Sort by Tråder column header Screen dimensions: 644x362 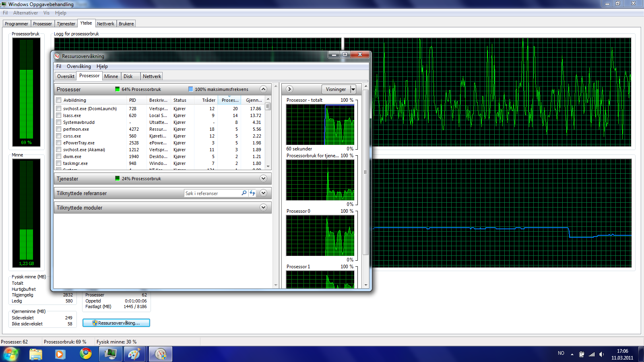(x=206, y=100)
